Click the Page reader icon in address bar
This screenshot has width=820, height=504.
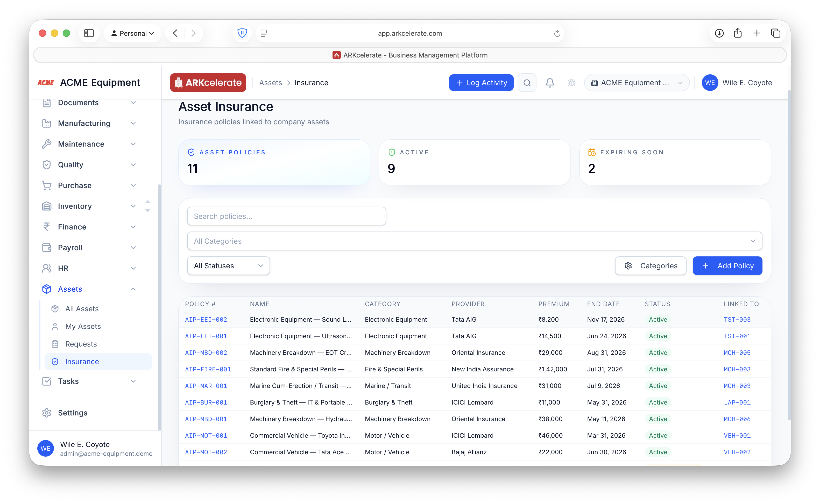point(264,33)
